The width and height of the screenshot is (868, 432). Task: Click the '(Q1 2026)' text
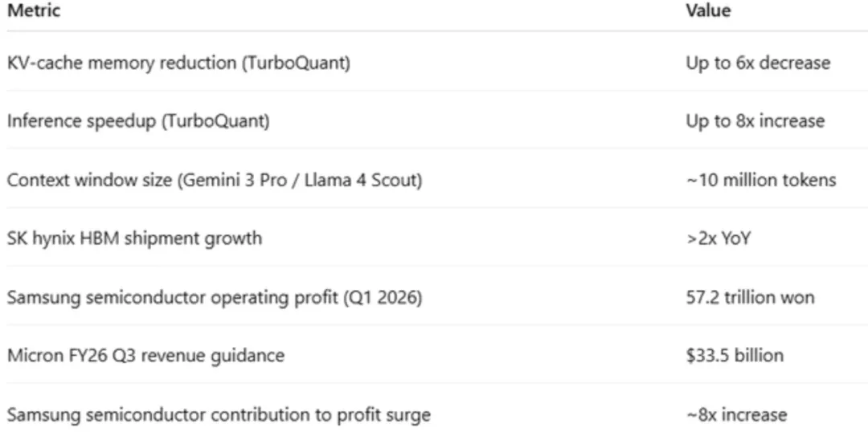pos(384,297)
